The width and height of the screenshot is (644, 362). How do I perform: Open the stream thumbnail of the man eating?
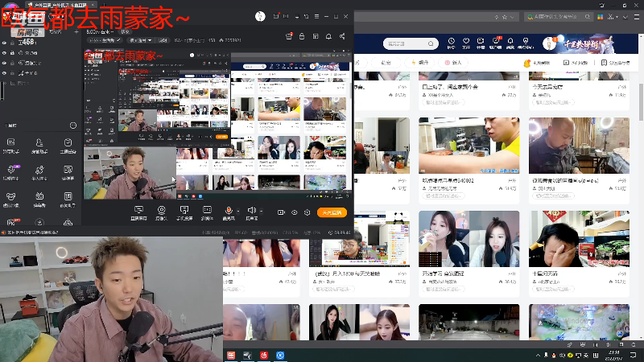click(469, 146)
